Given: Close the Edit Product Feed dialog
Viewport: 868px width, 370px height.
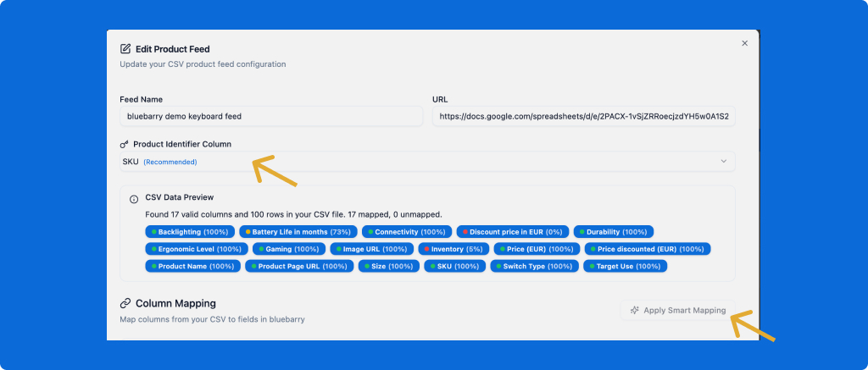Looking at the screenshot, I should click(744, 43).
